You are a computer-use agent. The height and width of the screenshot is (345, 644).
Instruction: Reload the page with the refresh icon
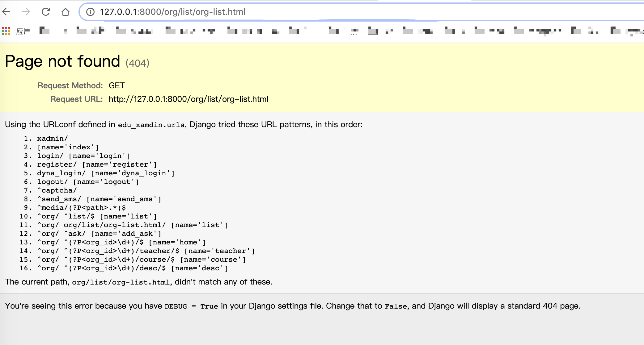[46, 12]
